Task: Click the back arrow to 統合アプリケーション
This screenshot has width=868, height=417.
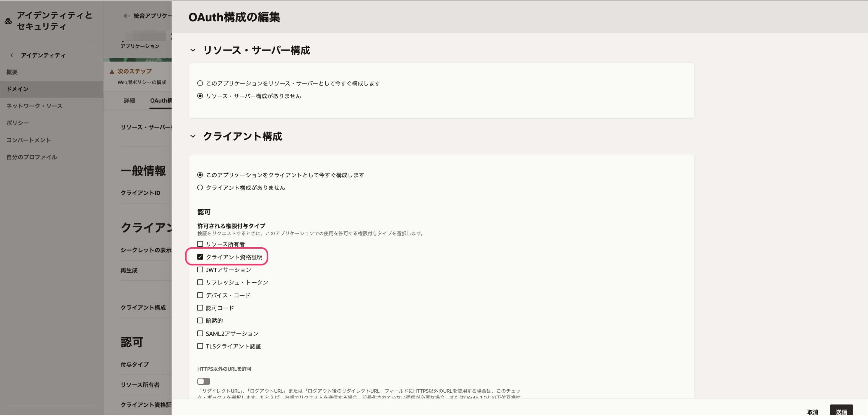Action: (126, 16)
